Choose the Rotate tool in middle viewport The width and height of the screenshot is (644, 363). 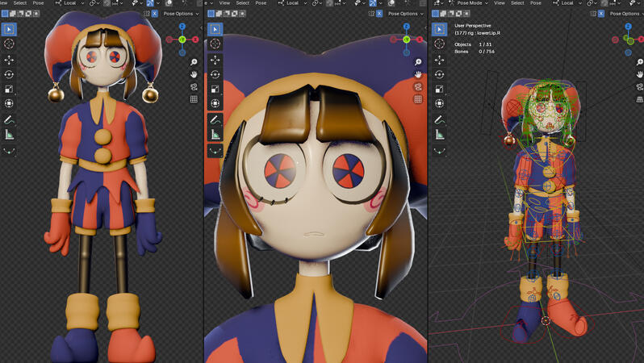point(215,74)
